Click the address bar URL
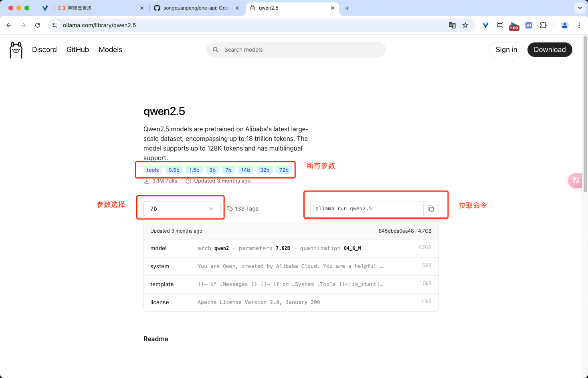This screenshot has width=588, height=378. 99,25
